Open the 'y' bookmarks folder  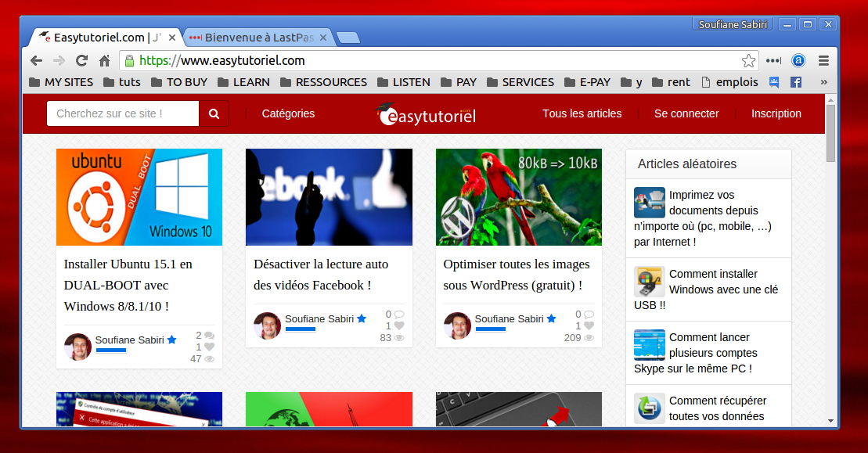pyautogui.click(x=632, y=82)
